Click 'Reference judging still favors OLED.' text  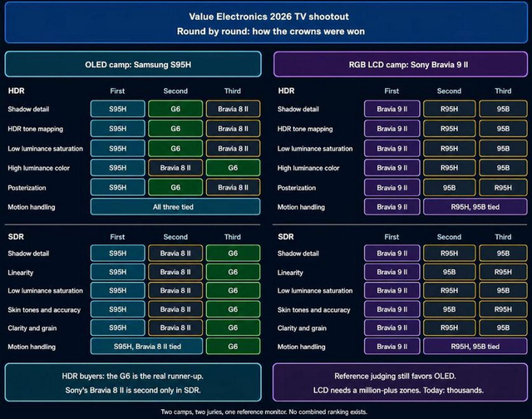click(x=396, y=376)
